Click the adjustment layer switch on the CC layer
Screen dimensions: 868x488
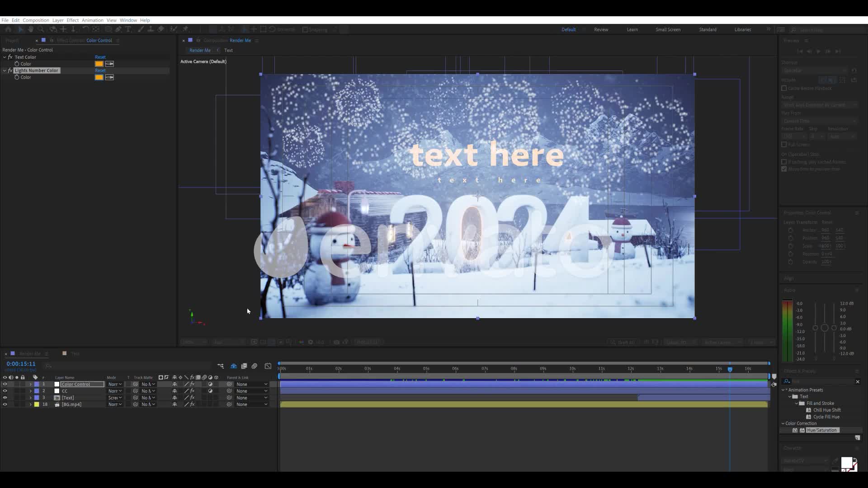coord(210,391)
